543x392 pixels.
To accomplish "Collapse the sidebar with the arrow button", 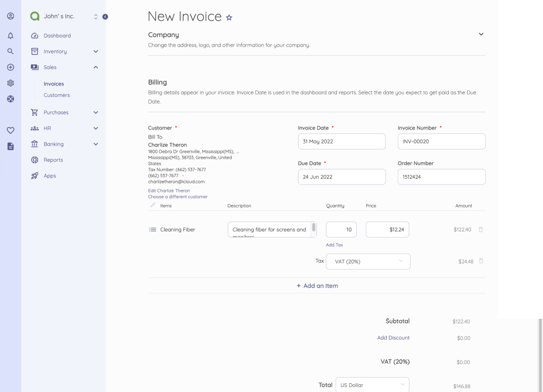I will point(105,16).
